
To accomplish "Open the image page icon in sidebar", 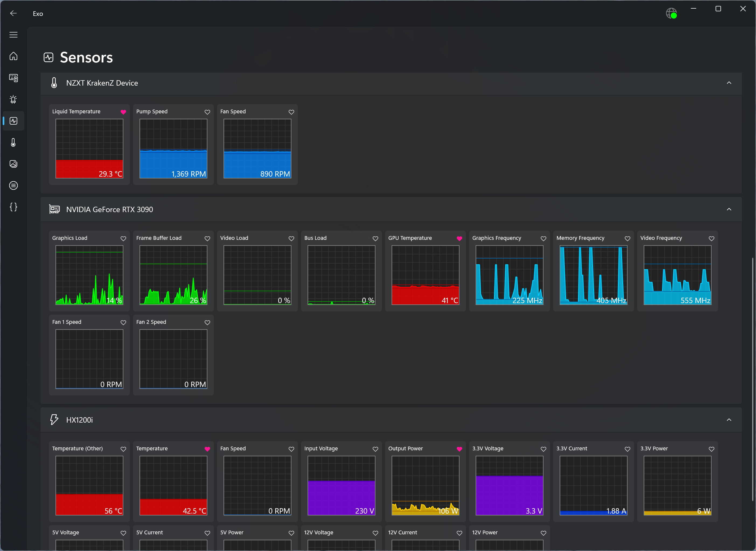I will click(x=13, y=164).
